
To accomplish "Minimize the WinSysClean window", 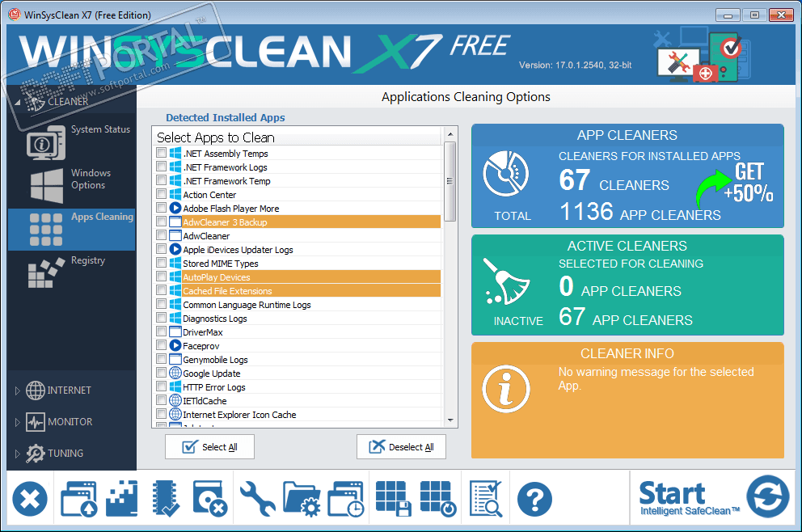I will click(x=728, y=15).
